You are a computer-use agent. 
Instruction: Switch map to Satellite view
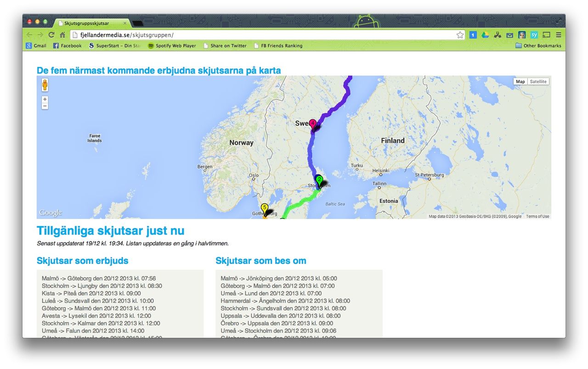click(538, 82)
